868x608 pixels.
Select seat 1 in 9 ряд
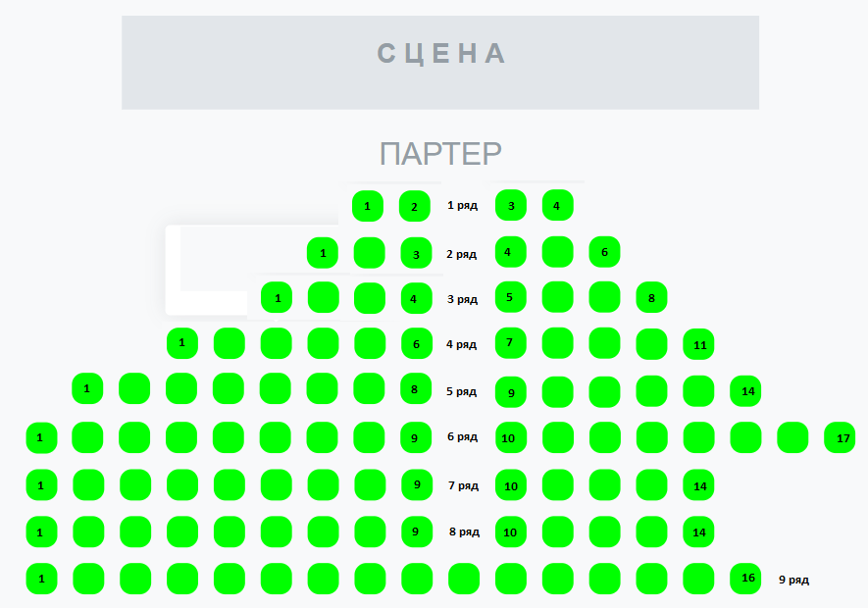[41, 579]
